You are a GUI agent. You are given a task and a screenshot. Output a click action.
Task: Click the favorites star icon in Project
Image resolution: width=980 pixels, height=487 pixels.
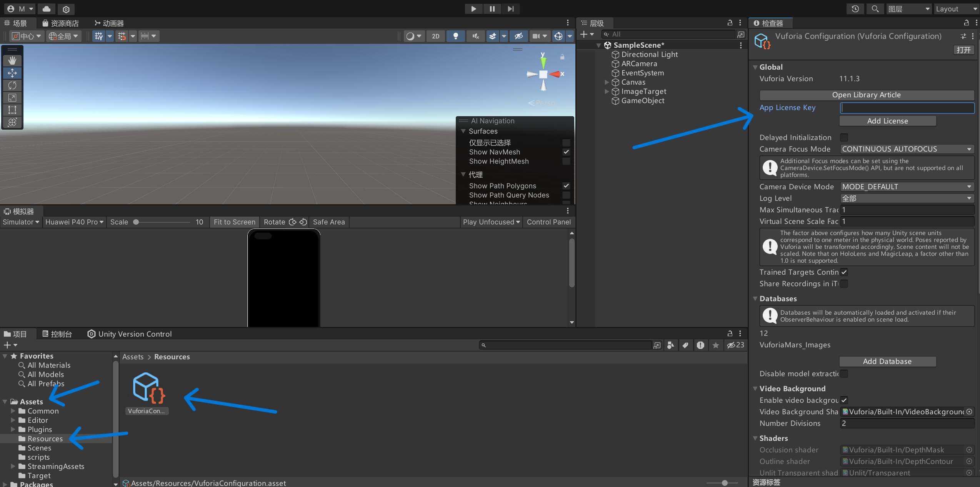tap(715, 345)
